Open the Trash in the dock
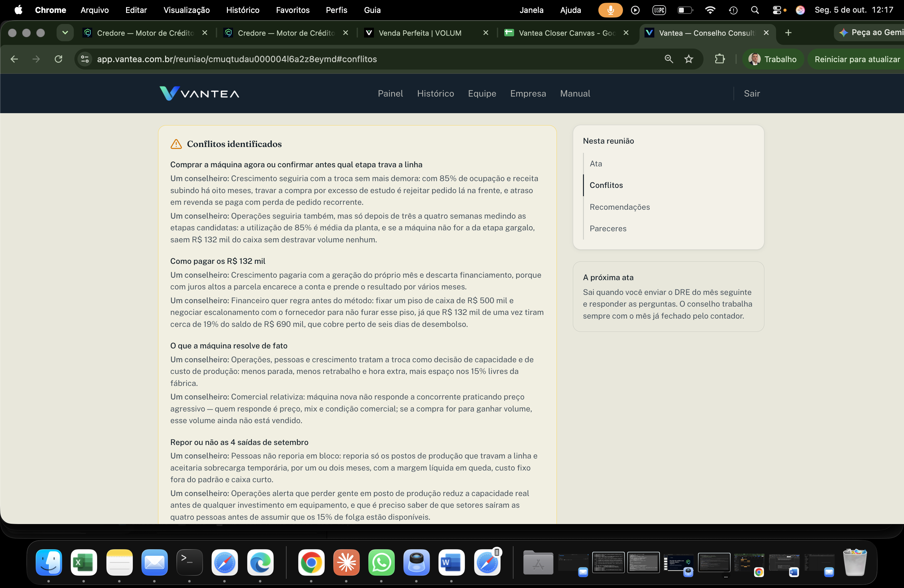 (854, 562)
